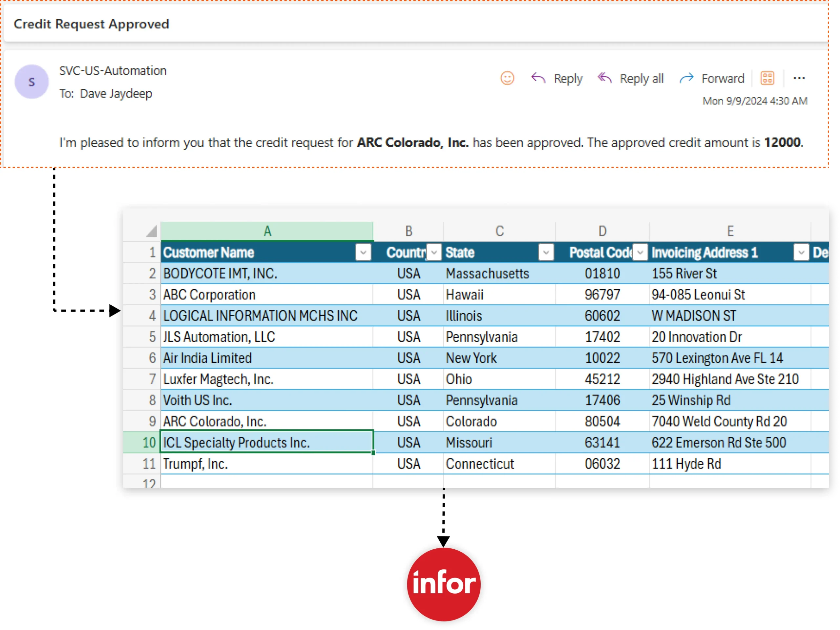This screenshot has width=840, height=630.
Task: Click address 20 Innovation Dr cell
Action: point(730,336)
